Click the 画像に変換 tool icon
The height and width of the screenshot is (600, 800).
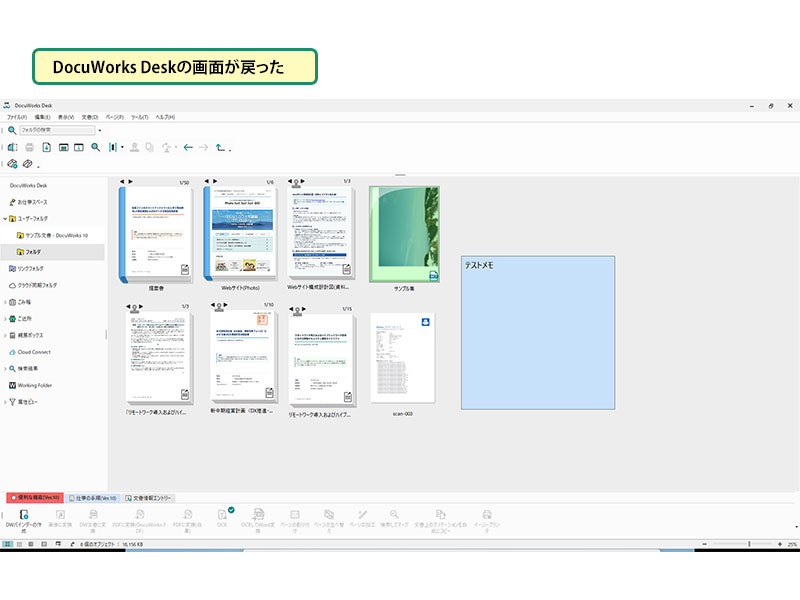click(x=60, y=514)
